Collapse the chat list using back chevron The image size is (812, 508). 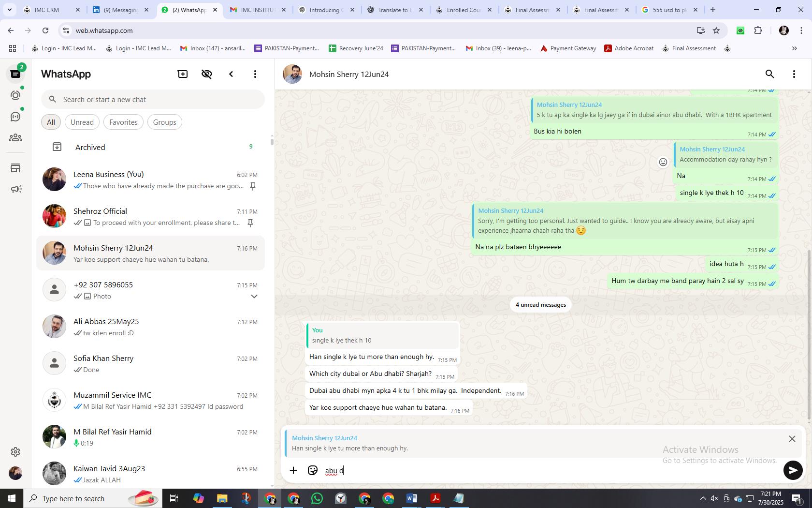point(231,74)
